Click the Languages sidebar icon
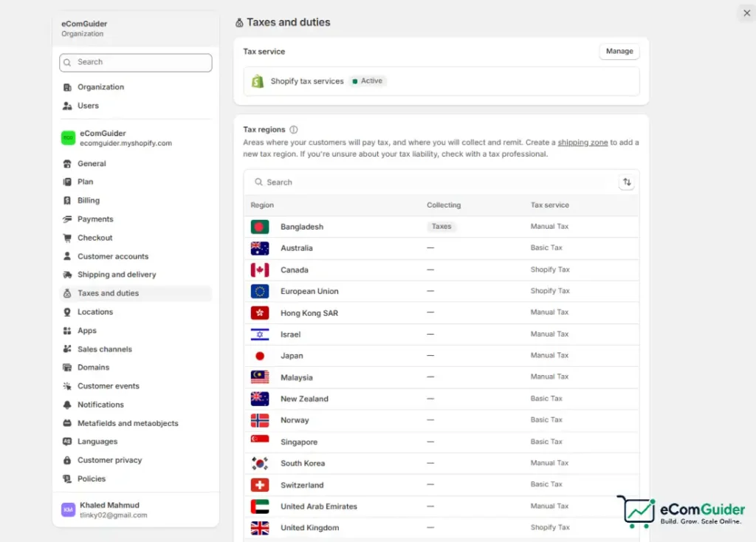 tap(67, 442)
